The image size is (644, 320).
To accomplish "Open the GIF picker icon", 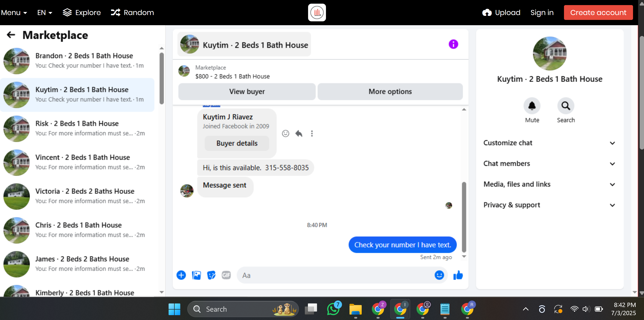I will coord(226,275).
